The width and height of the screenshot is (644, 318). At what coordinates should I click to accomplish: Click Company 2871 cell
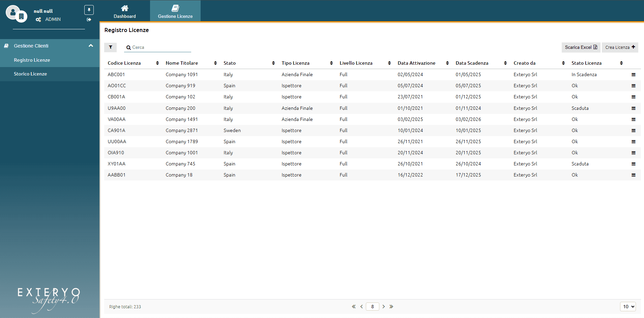point(182,130)
